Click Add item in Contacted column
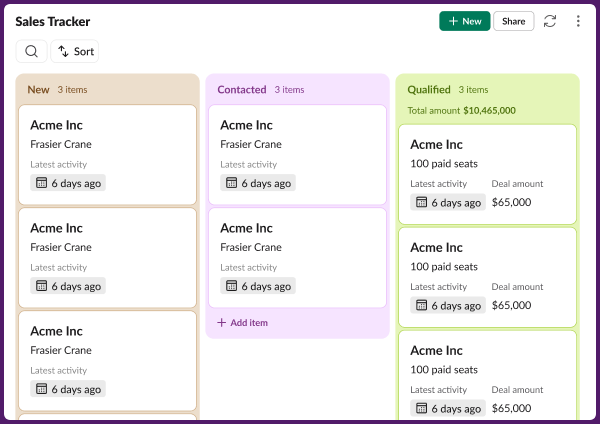The width and height of the screenshot is (600, 424). coord(243,323)
